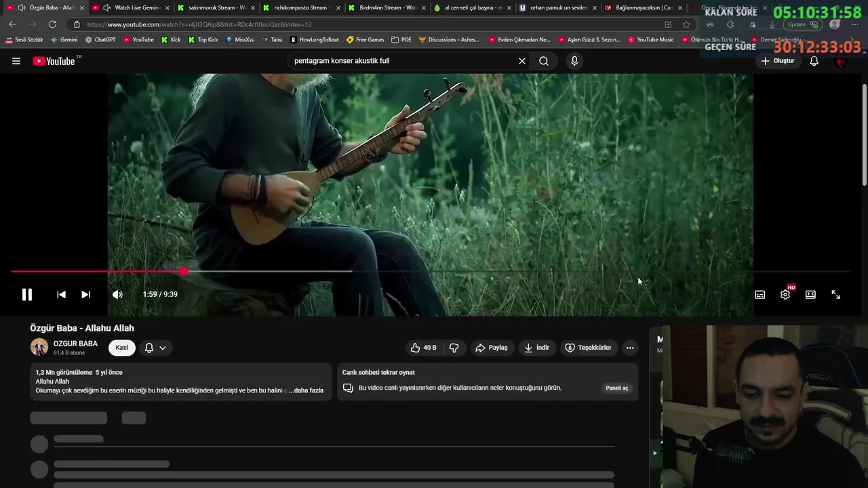Dislike the video
The image size is (868, 488).
[x=454, y=348]
